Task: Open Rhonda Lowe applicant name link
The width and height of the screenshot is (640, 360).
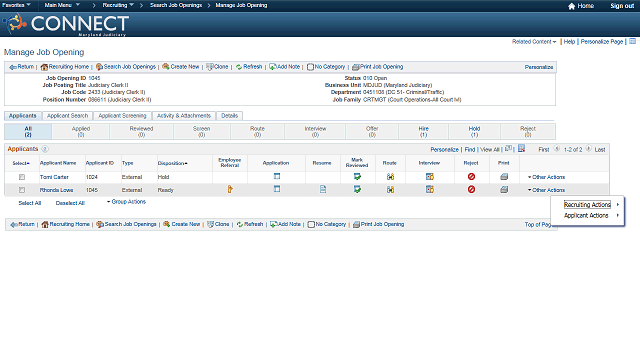Action: [56, 190]
